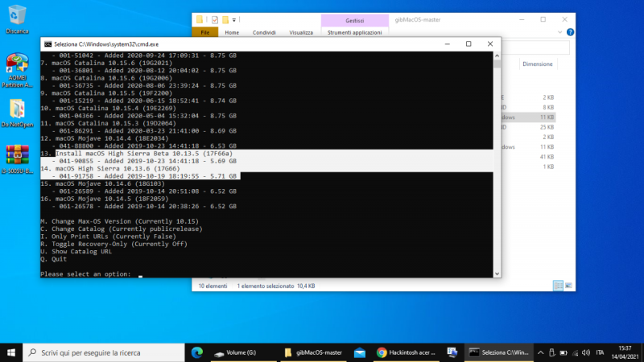644x362 pixels.
Task: Select the 41 KB file row in Explorer
Action: [x=529, y=157]
